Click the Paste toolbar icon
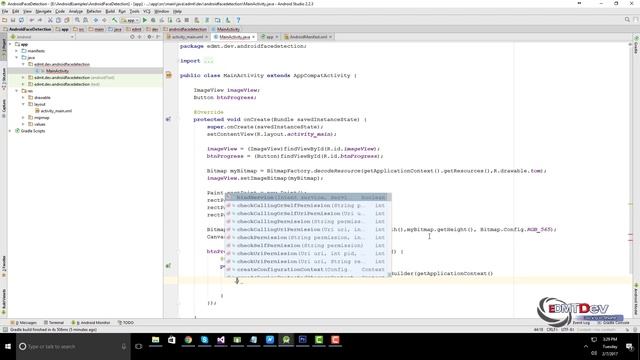640x360 pixels. click(x=67, y=20)
